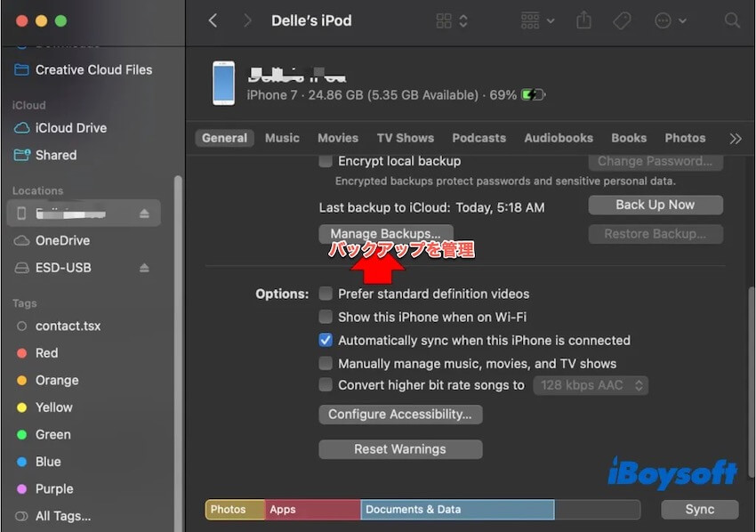The height and width of the screenshot is (532, 756).
Task: Open the 128 kbps AAC bitrate dropdown
Action: (x=591, y=386)
